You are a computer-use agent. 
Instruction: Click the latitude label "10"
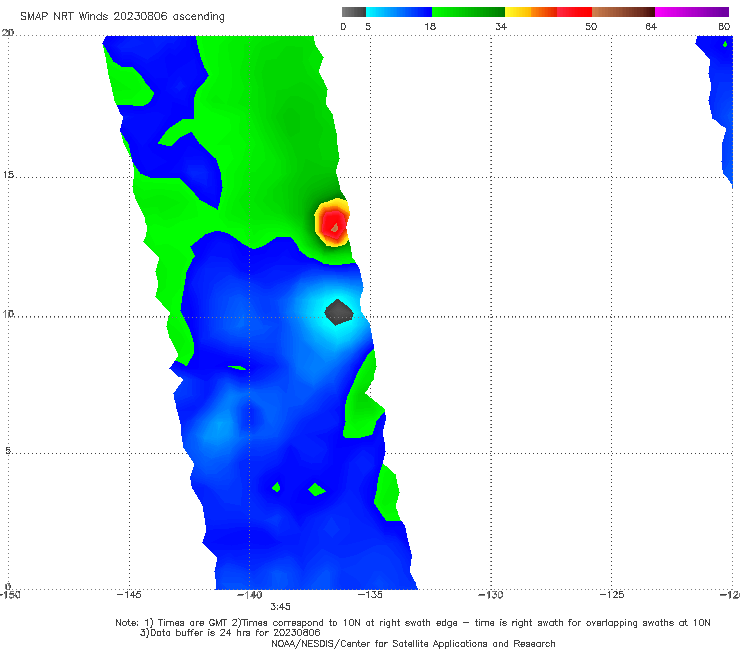8,313
